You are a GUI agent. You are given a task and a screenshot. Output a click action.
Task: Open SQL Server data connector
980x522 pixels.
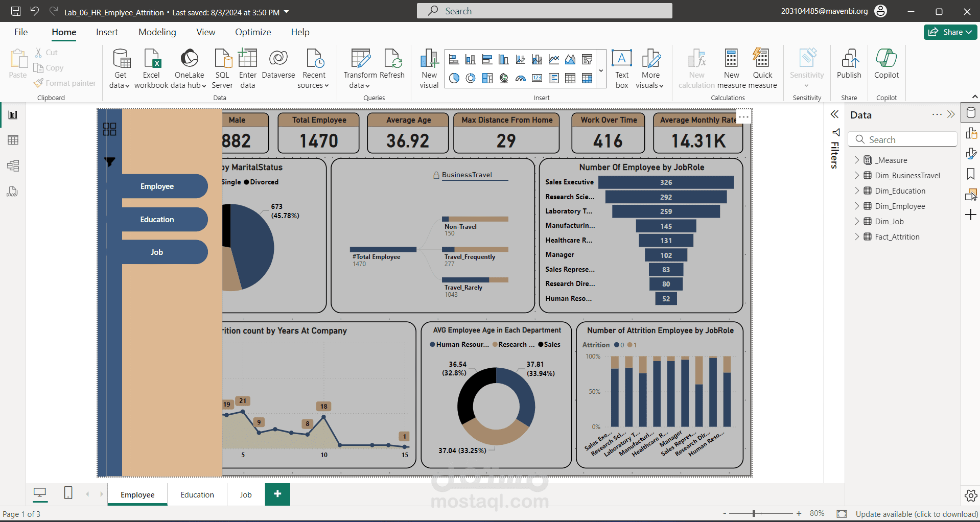tap(222, 69)
